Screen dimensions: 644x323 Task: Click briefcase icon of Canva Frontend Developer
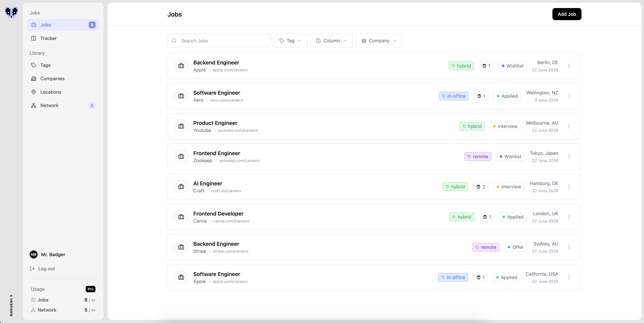click(x=181, y=217)
